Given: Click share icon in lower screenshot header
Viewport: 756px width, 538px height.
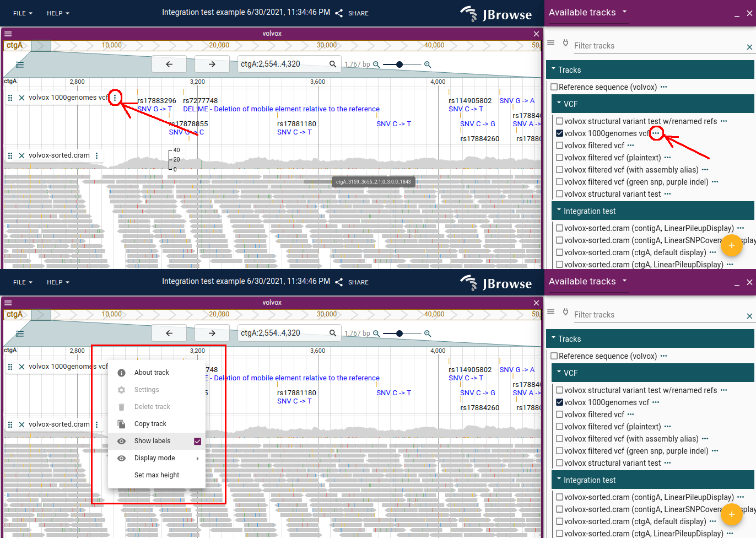Looking at the screenshot, I should [339, 282].
